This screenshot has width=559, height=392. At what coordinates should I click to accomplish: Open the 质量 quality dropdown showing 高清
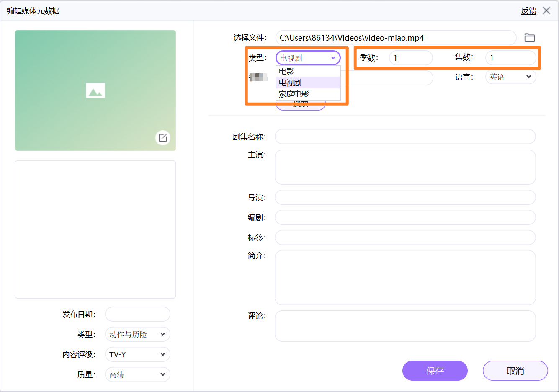(137, 374)
